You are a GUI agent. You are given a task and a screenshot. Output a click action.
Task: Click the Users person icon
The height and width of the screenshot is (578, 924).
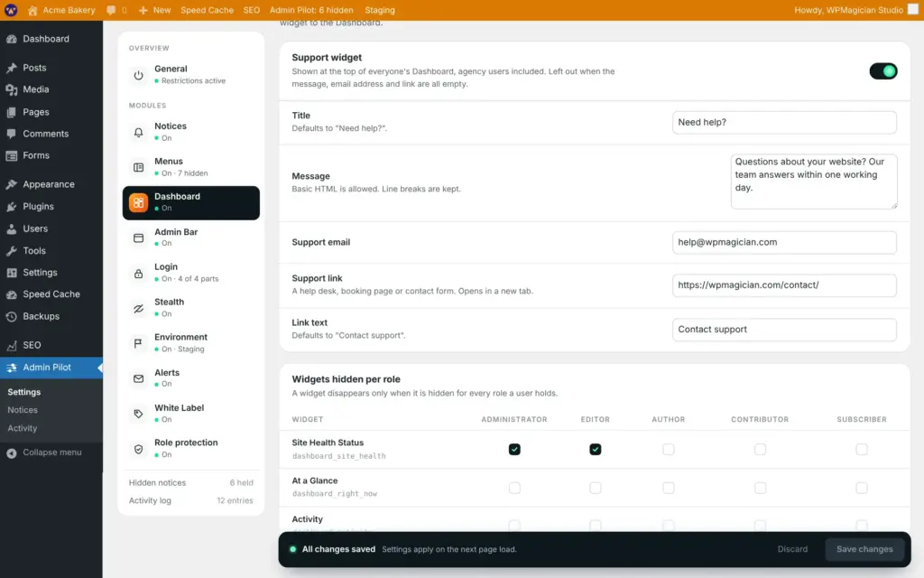[11, 228]
